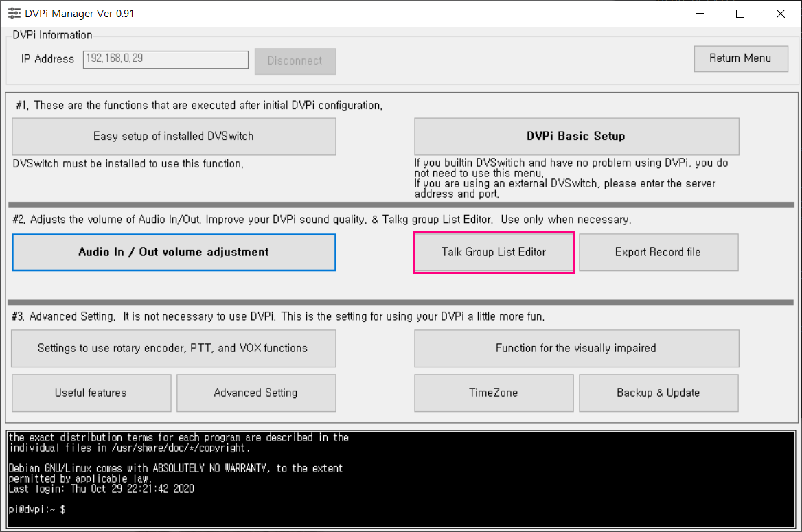Screen dimensions: 802x532
Task: Maximize the DVPi Manager window
Action: (x=740, y=13)
